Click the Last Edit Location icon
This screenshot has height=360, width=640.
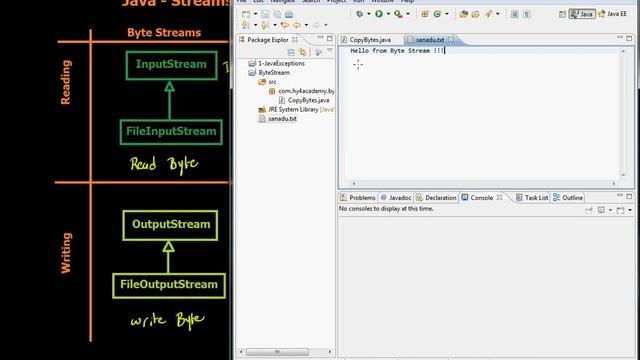click(284, 25)
